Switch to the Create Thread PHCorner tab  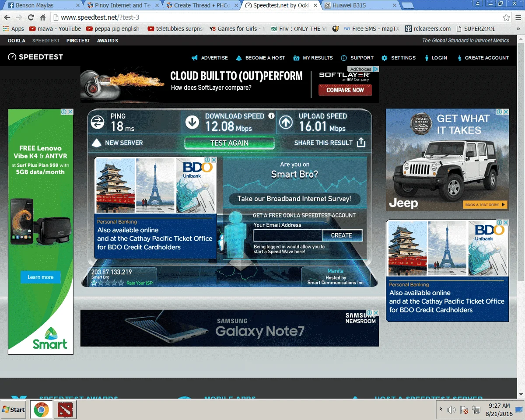pos(202,6)
